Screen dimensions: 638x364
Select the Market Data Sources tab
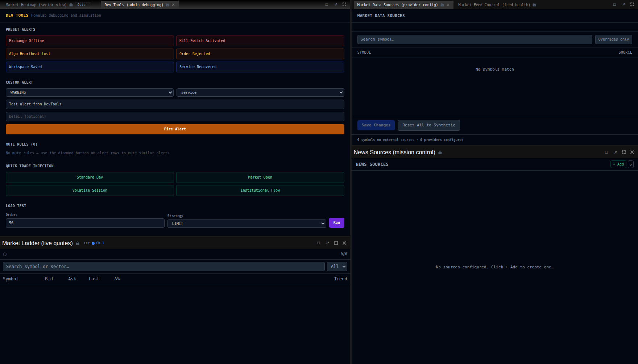pyautogui.click(x=397, y=5)
